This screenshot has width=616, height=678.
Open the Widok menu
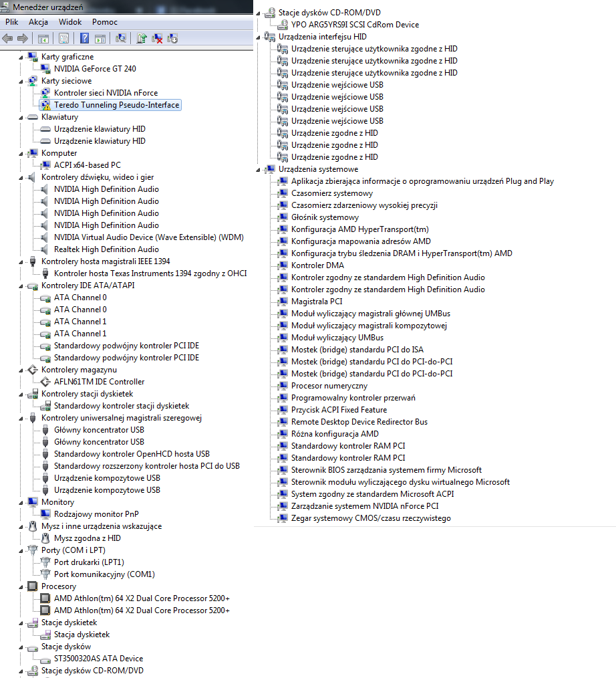click(70, 22)
